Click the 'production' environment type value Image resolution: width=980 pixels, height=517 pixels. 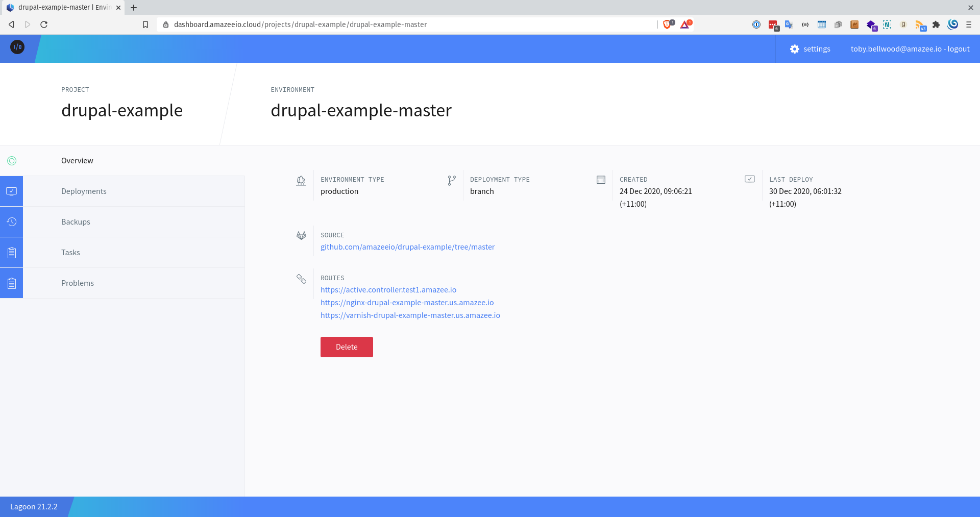[339, 191]
